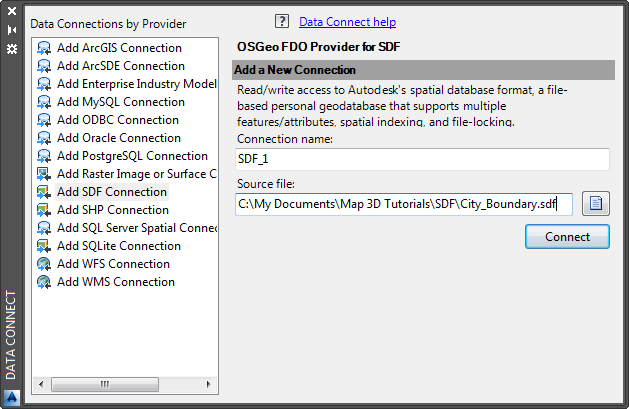Select Add SQL Server Spatial Connection

pyautogui.click(x=136, y=228)
